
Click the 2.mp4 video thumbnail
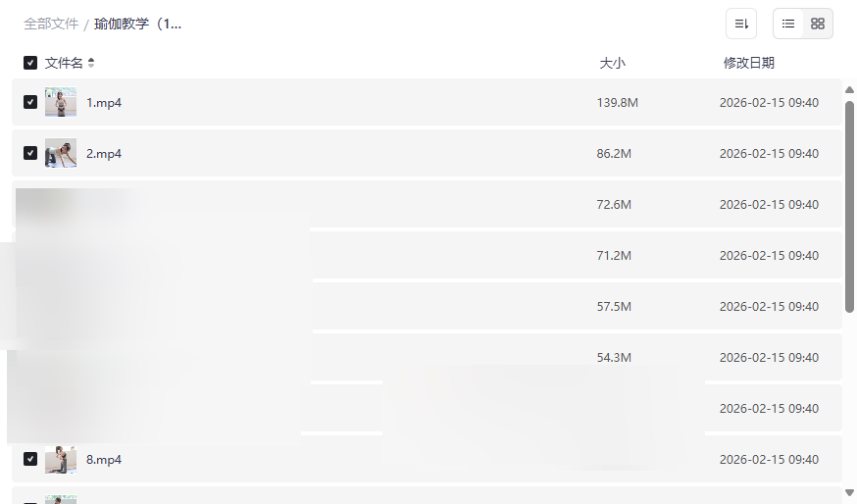pyautogui.click(x=61, y=153)
